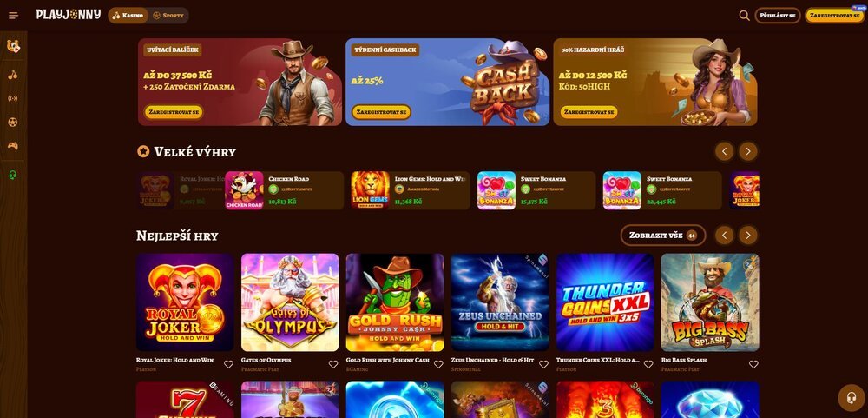868x418 pixels.
Task: Switch to the Sporty tab
Action: coord(168,16)
